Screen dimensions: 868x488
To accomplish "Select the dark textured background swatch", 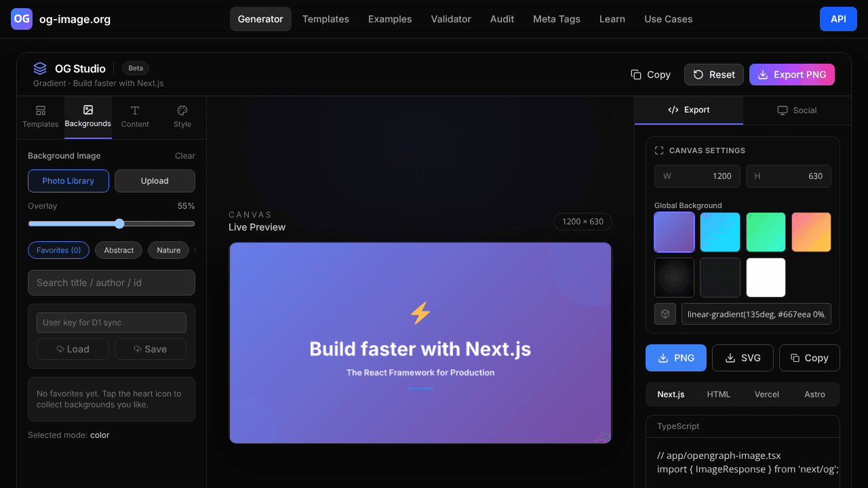I will click(720, 277).
